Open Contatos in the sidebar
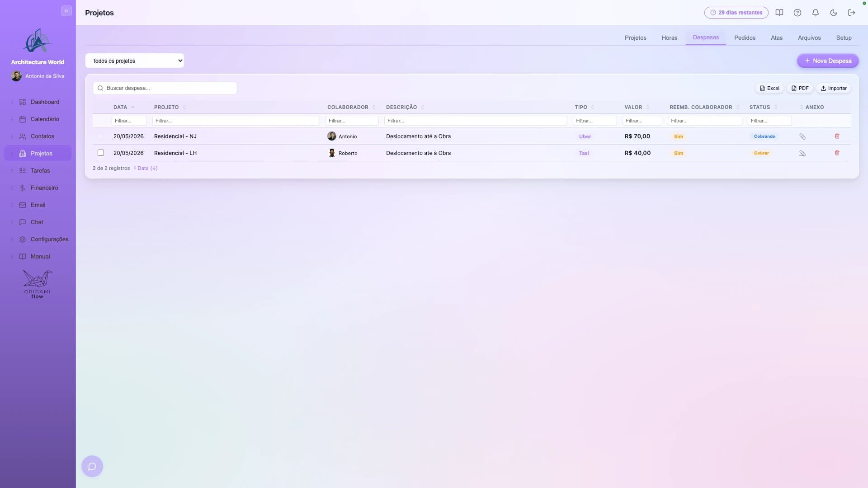The width and height of the screenshot is (868, 488). (x=38, y=136)
